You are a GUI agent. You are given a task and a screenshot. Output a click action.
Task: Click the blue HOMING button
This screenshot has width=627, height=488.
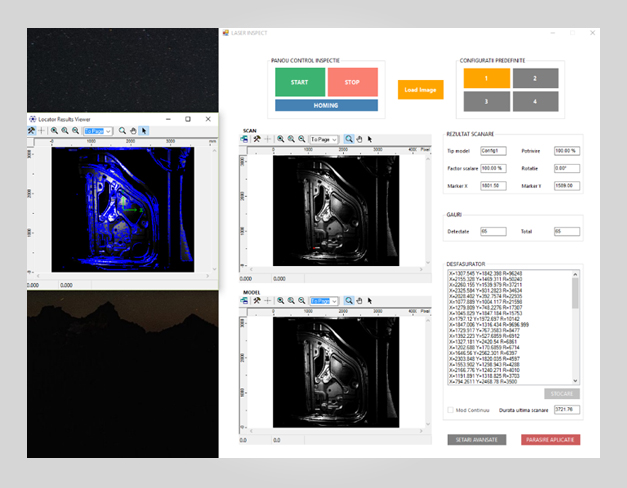click(326, 105)
